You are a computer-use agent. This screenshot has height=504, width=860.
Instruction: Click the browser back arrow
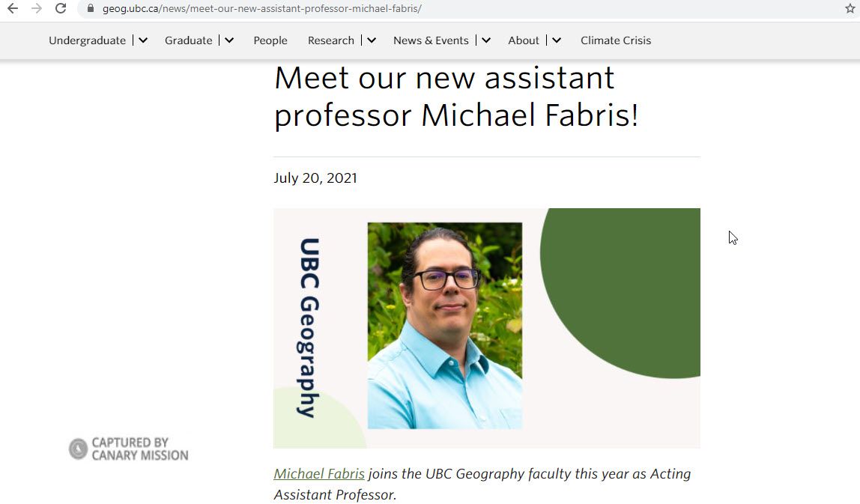[13, 10]
